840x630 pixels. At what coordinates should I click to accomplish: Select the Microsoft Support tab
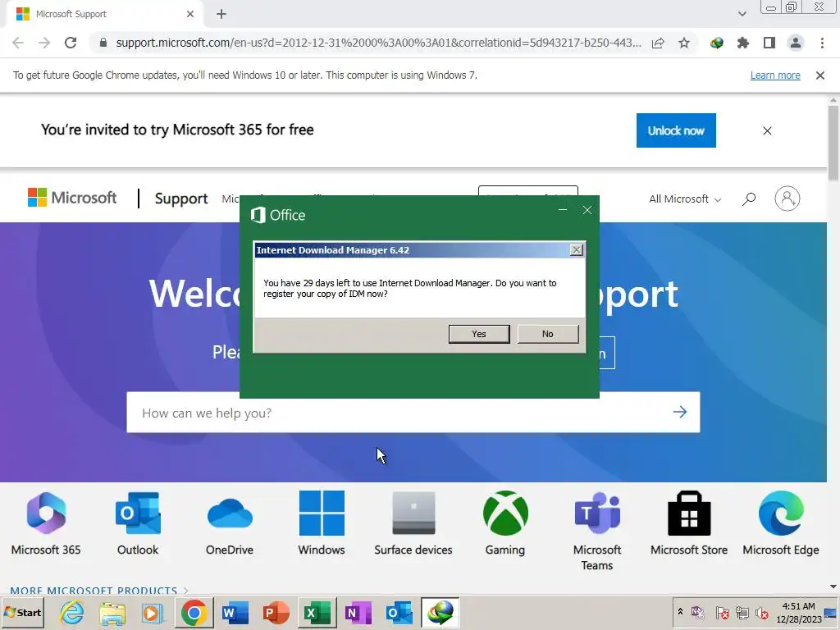(x=106, y=14)
